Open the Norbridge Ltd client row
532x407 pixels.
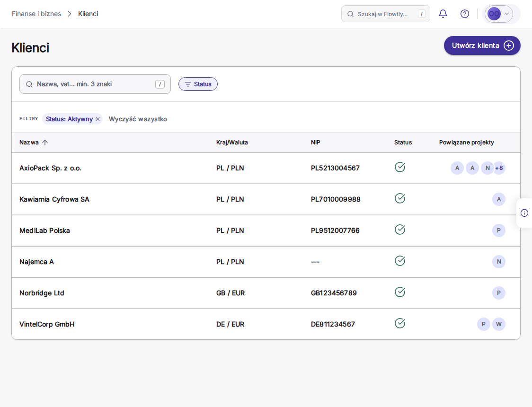click(266, 293)
